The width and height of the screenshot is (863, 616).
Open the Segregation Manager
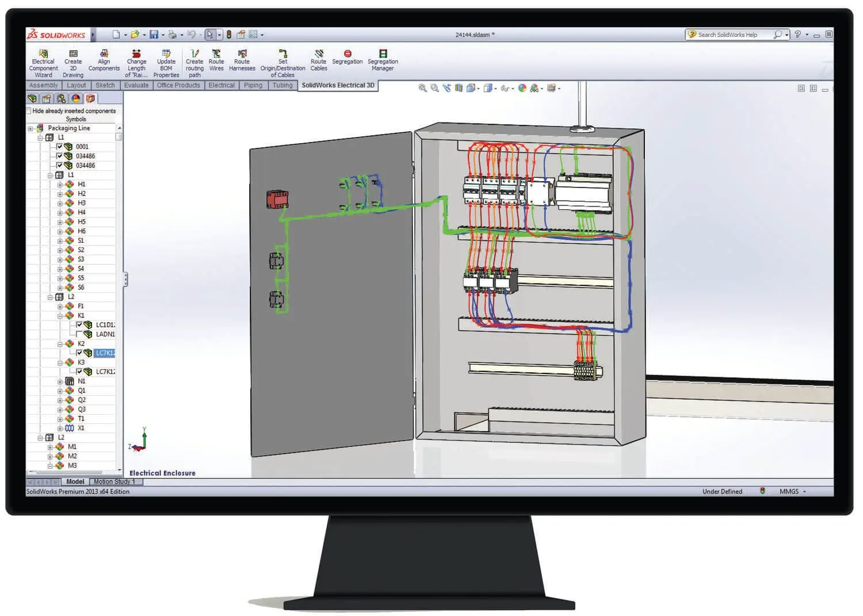(x=383, y=60)
